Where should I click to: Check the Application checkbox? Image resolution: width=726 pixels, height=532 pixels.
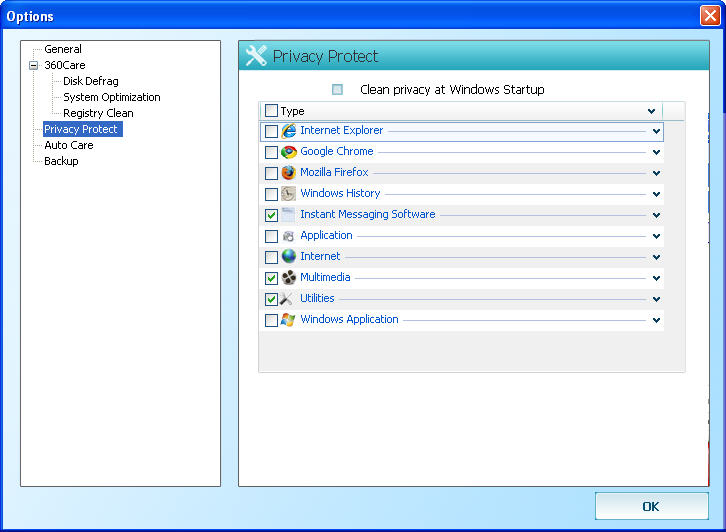(x=271, y=236)
